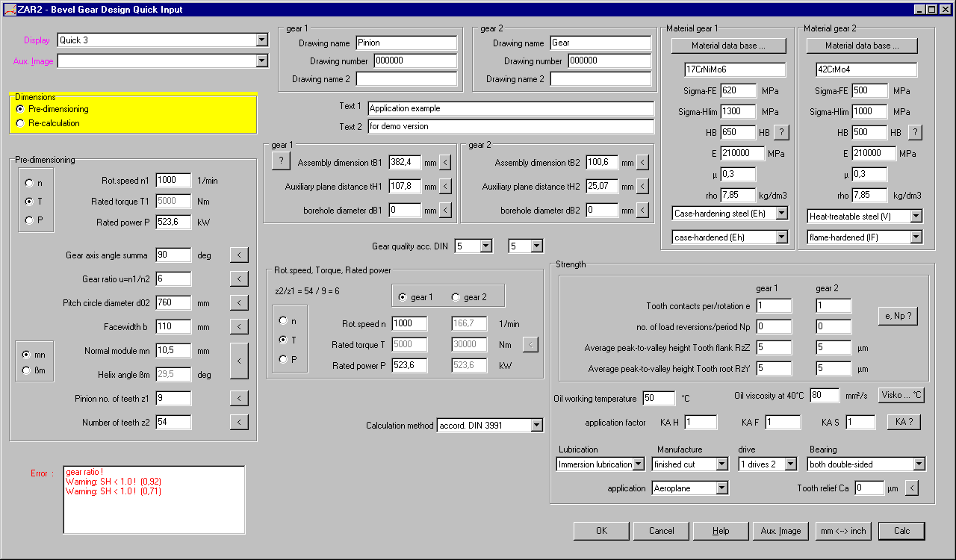Open the Lubrication dropdown
This screenshot has height=560, width=956.
pyautogui.click(x=639, y=464)
